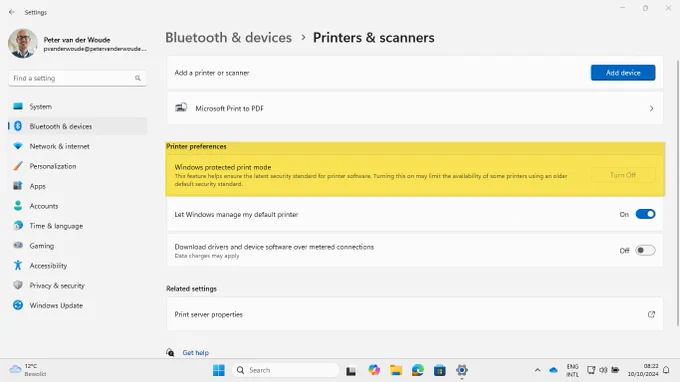Click the taskbar Search box
Image resolution: width=680 pixels, height=382 pixels.
point(286,370)
